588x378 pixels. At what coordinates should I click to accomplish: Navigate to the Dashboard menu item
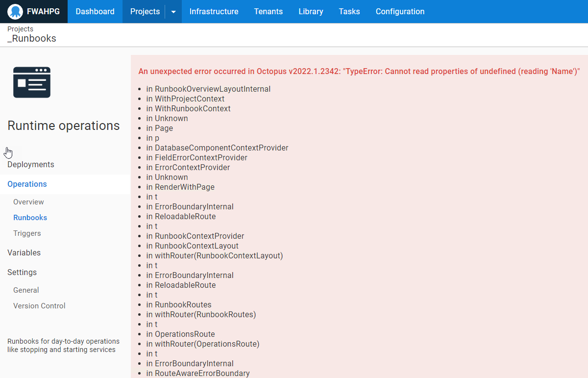click(x=95, y=11)
